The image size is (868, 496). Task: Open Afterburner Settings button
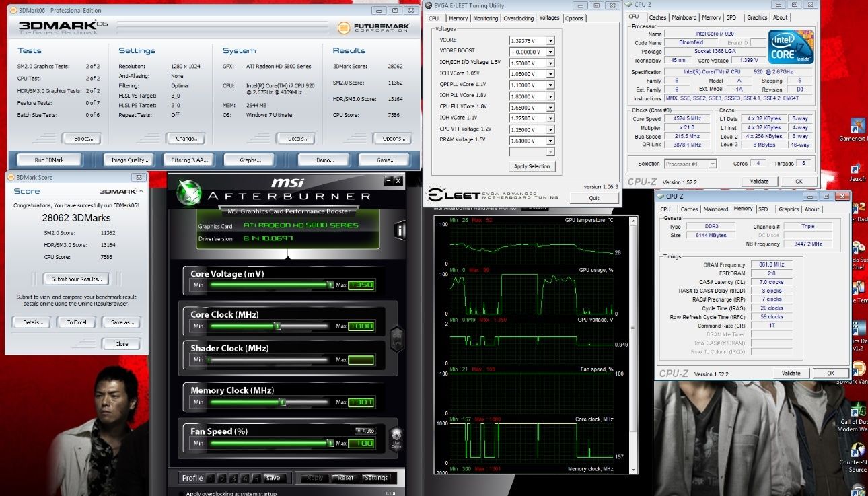click(376, 478)
